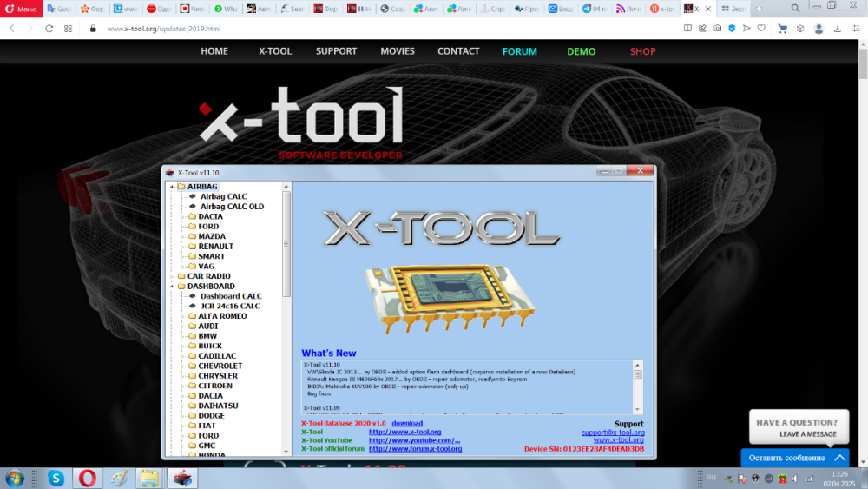Expand the chat widget chevron
Image resolution: width=868 pixels, height=489 pixels.
click(839, 458)
